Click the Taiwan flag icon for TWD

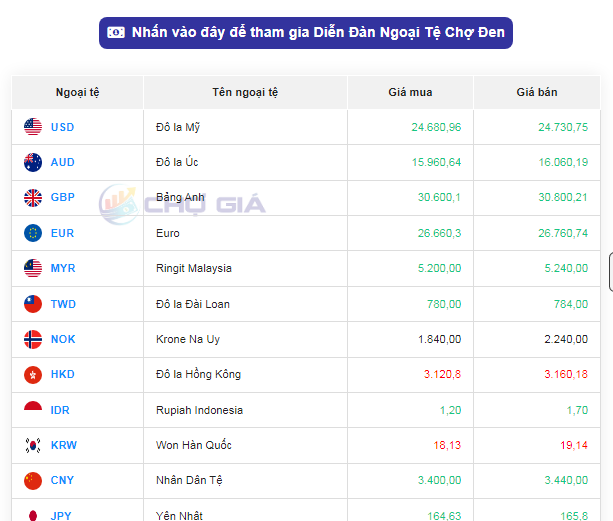[x=33, y=304]
